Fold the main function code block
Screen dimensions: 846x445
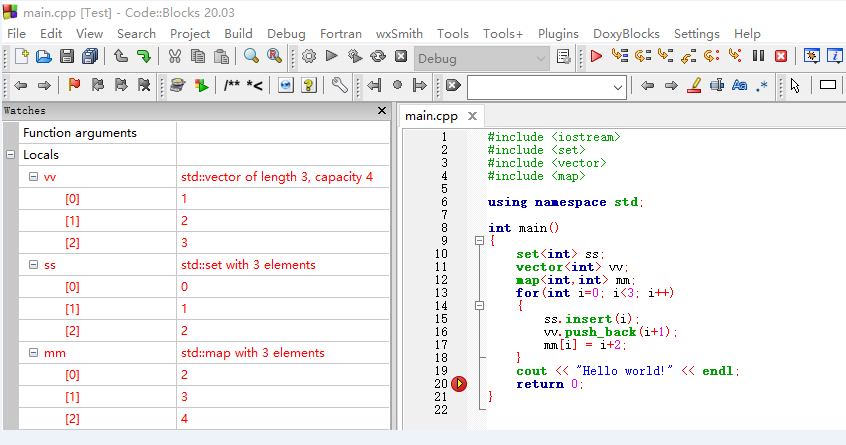coord(479,241)
